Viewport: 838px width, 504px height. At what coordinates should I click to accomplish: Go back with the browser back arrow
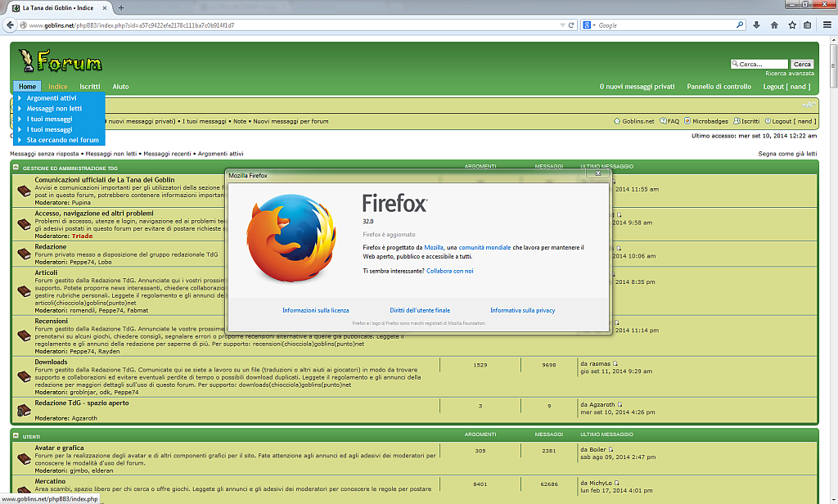point(10,25)
